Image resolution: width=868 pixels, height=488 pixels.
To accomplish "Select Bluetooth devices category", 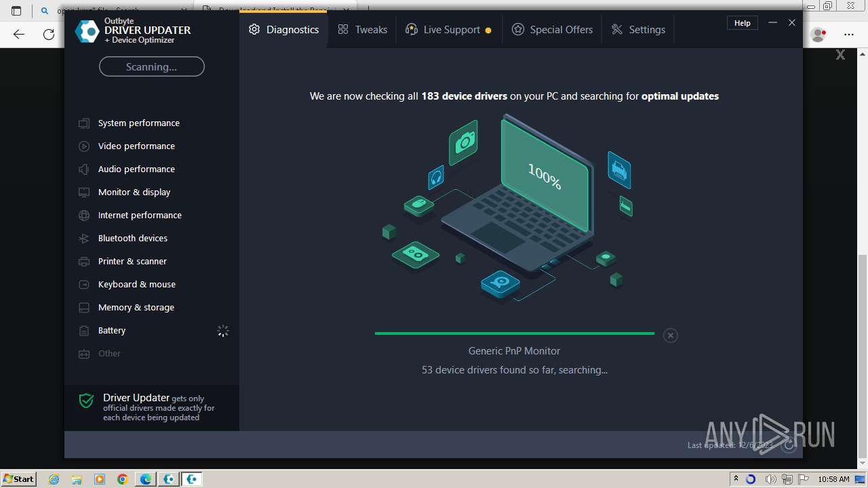I will point(133,239).
